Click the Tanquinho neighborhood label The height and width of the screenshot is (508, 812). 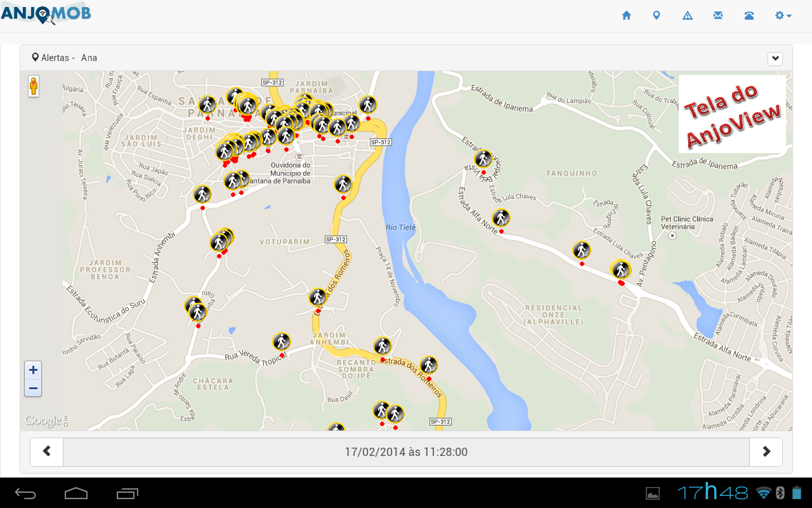pos(572,173)
